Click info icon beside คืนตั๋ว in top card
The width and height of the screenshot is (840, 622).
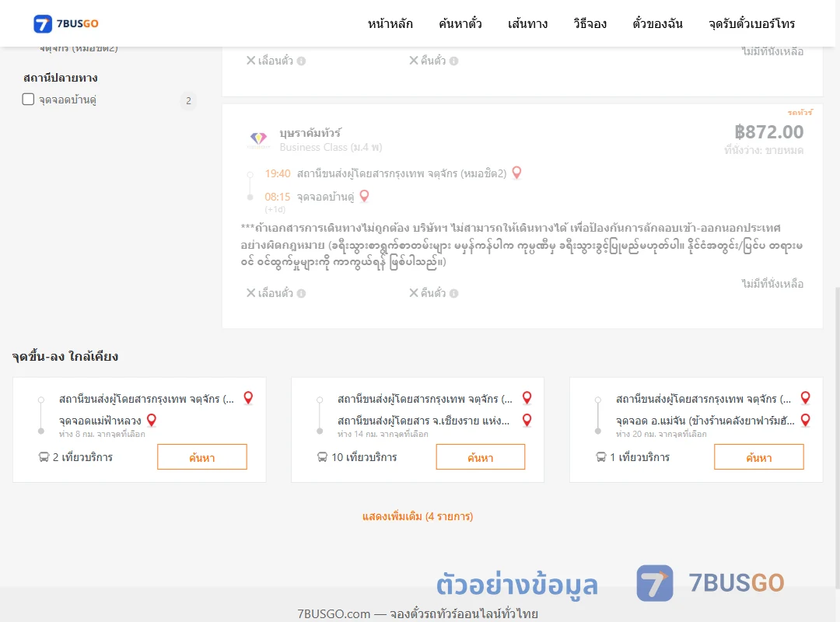pyautogui.click(x=453, y=61)
